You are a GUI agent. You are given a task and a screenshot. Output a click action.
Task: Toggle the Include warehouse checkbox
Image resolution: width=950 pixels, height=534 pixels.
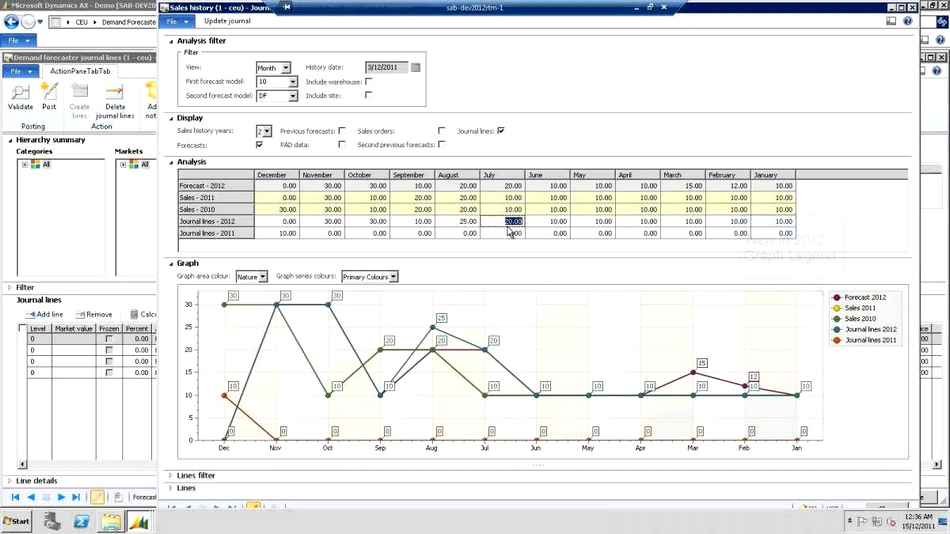click(x=369, y=81)
